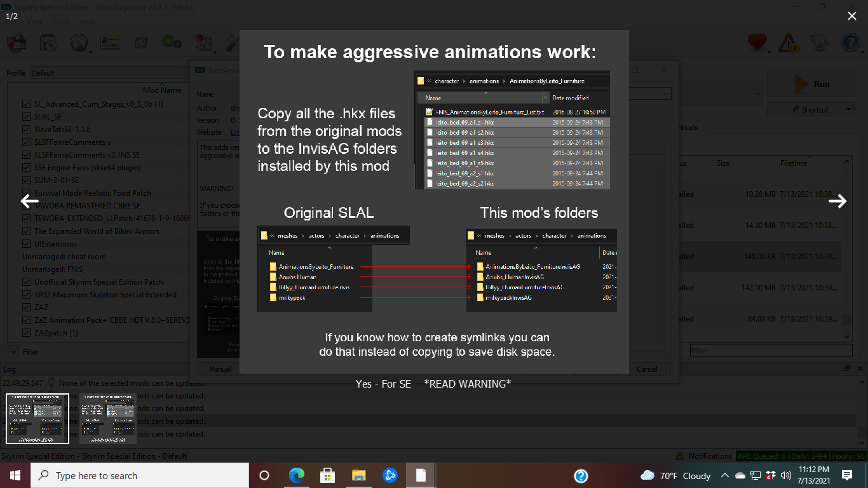Select the download row sized 84.00 KB
This screenshot has height=488, width=868.
[759, 319]
